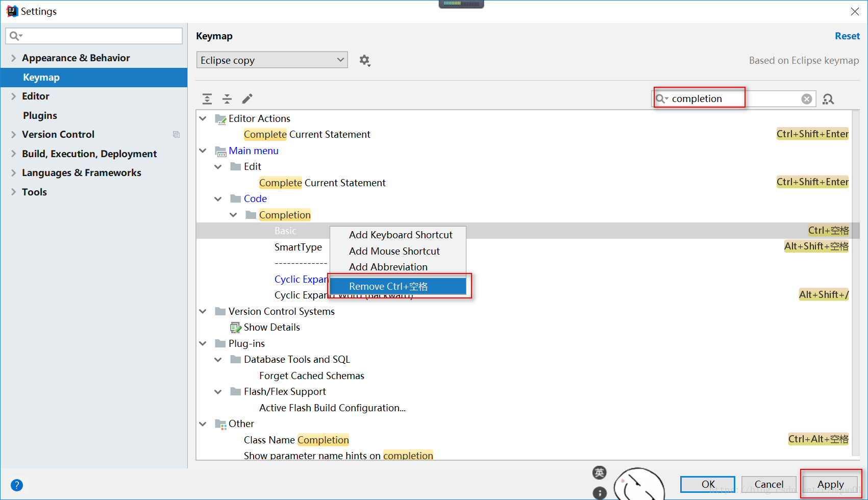This screenshot has width=868, height=500.
Task: Select Cyclic Expand Word (Backward) row
Action: pos(524,295)
